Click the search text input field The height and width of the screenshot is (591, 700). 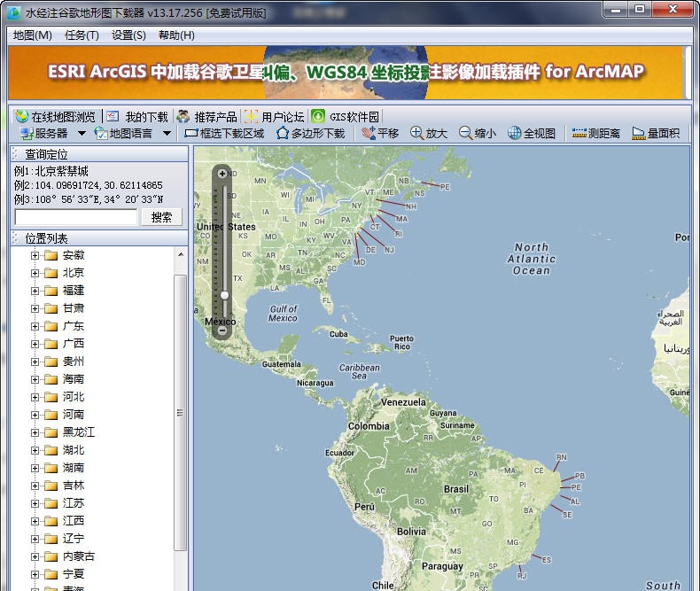coord(76,217)
